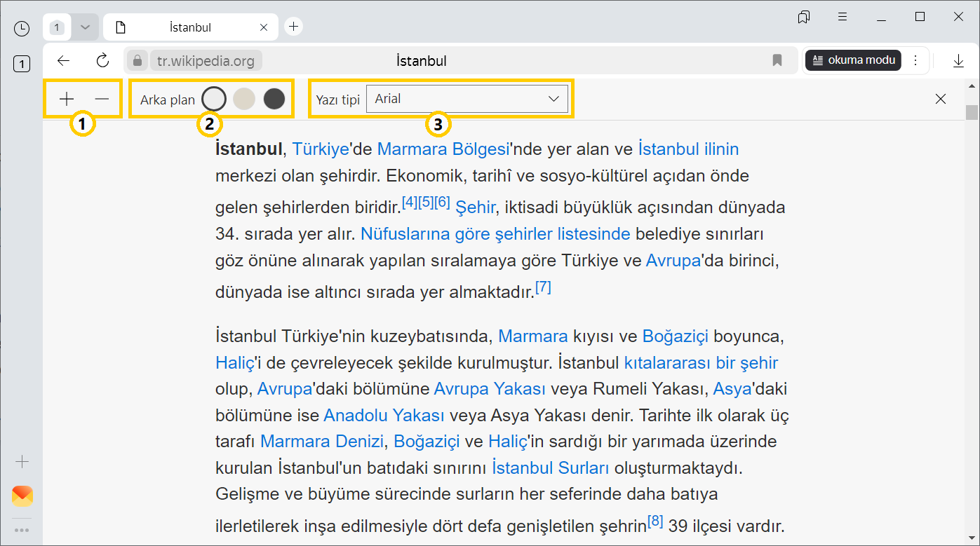Open the Yandex Mail icon in sidebar
This screenshot has height=546, width=980.
[x=22, y=496]
